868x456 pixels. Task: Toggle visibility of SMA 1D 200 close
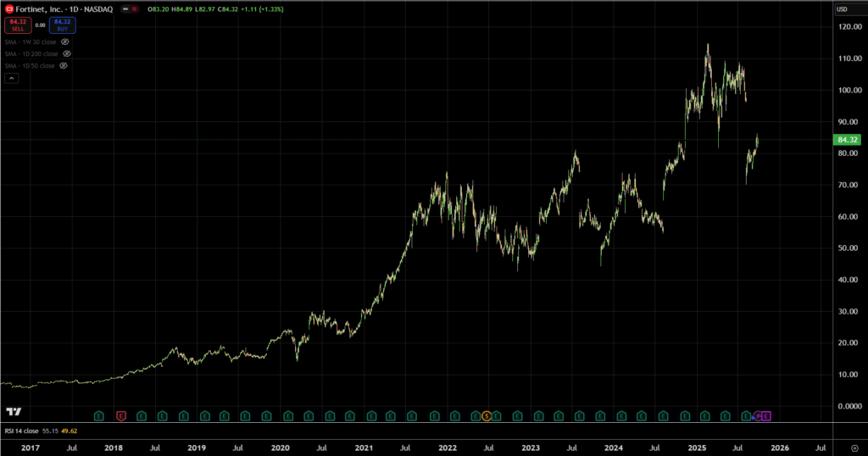[x=66, y=53]
